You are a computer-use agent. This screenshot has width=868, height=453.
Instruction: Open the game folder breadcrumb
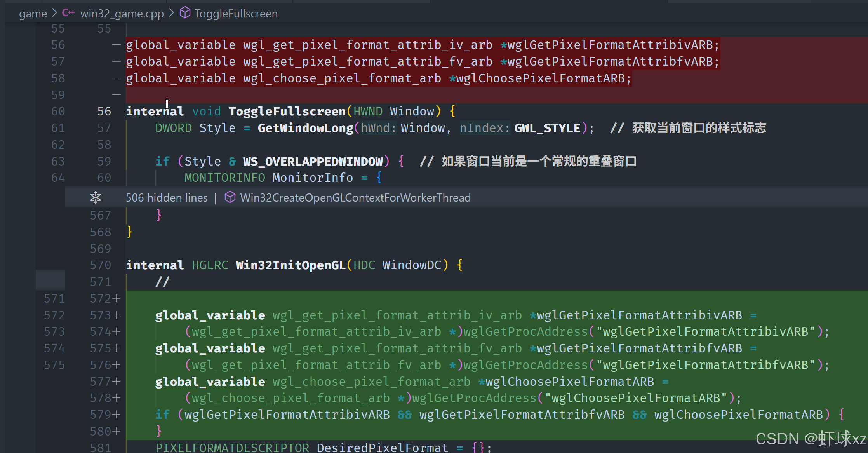(33, 14)
